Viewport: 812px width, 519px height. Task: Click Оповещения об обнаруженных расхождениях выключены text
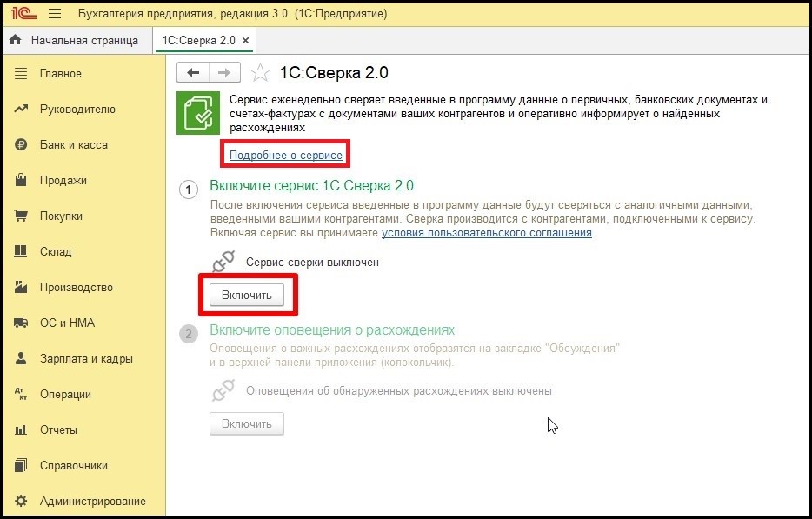coord(399,391)
